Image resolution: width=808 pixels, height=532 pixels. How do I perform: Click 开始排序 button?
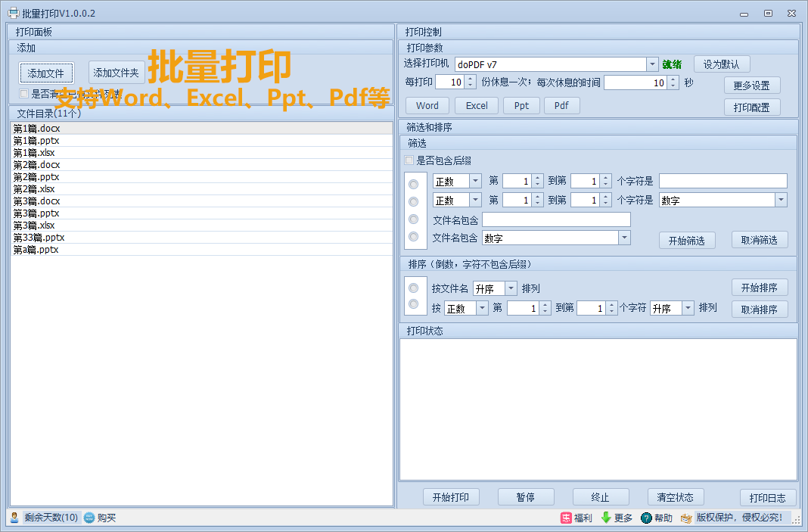[760, 288]
